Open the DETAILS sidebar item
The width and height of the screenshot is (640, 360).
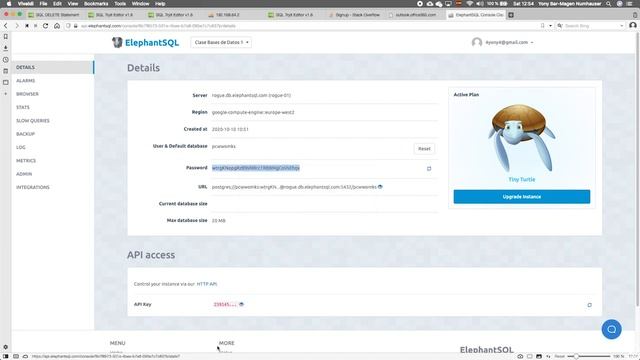53,67
